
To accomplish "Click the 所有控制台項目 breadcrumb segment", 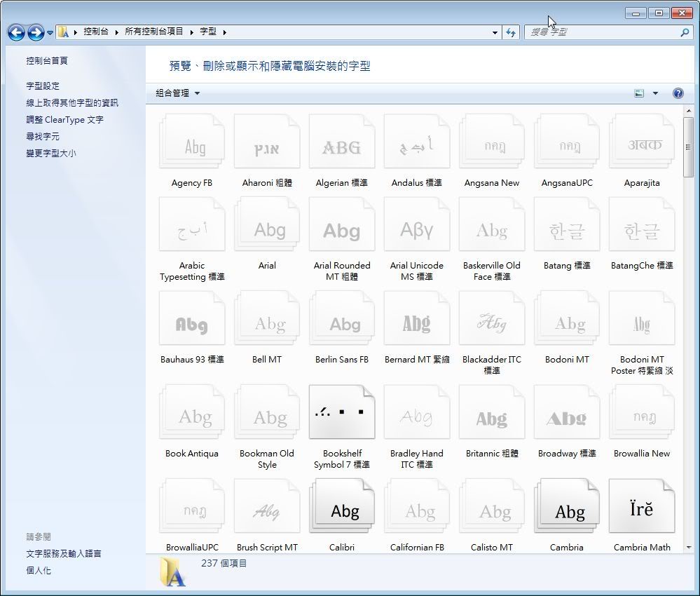I will 154,32.
